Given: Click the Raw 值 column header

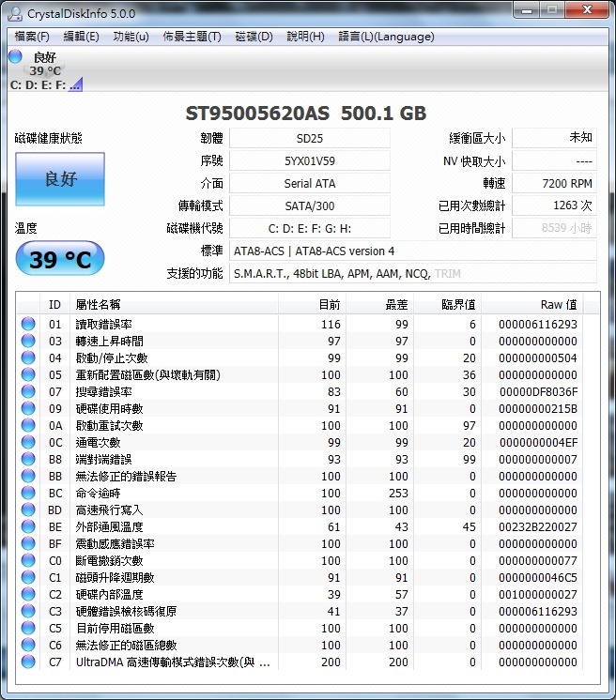Looking at the screenshot, I should click(x=532, y=304).
